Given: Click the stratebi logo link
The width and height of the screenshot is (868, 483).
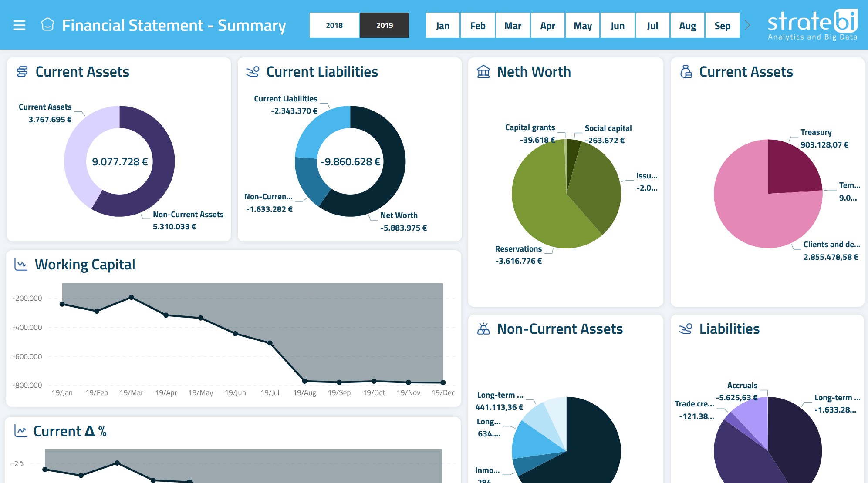Looking at the screenshot, I should (x=812, y=25).
